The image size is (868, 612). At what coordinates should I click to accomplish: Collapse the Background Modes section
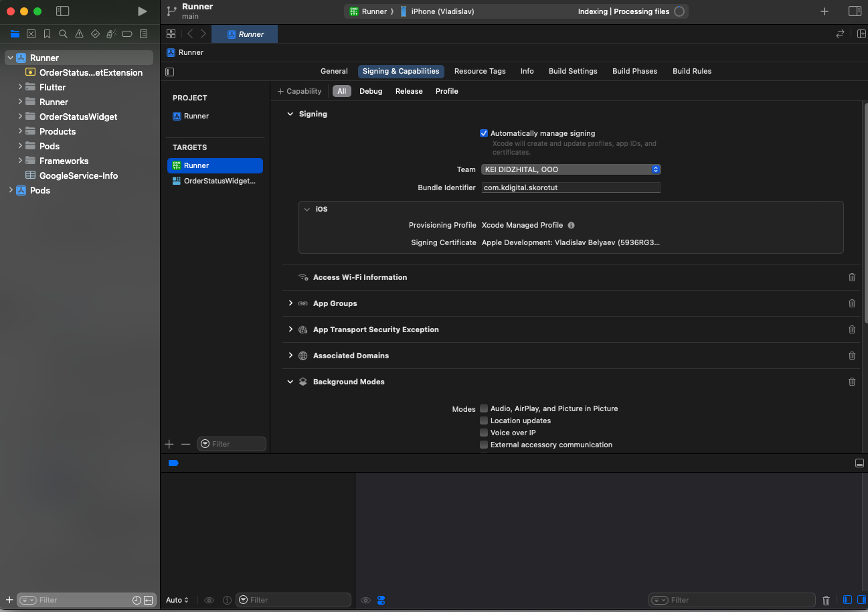click(x=290, y=382)
